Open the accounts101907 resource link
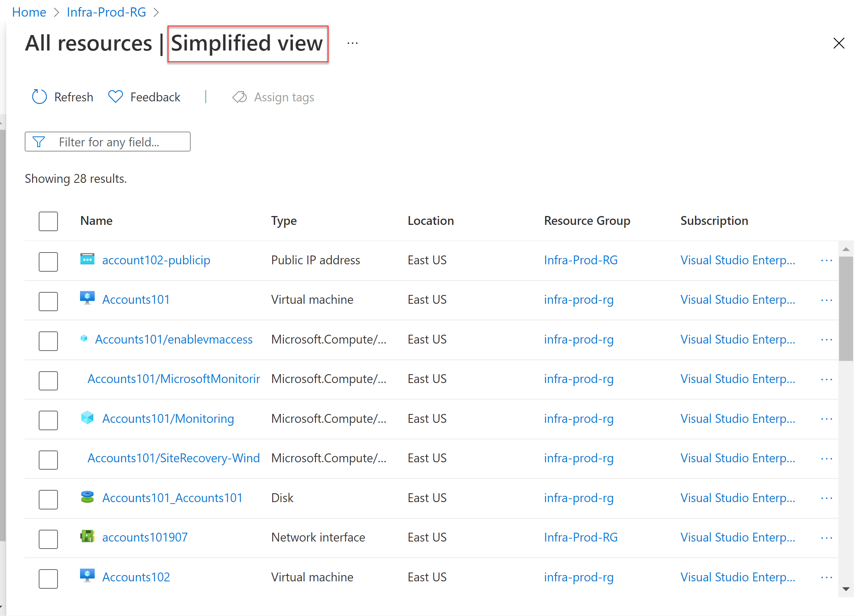This screenshot has height=616, width=856. [145, 537]
